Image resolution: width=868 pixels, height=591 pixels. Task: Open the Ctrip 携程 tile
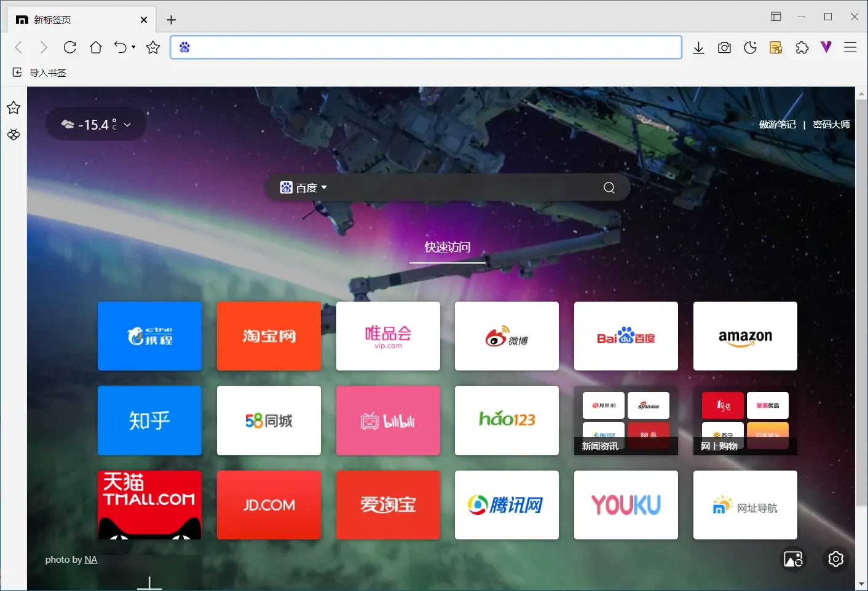(x=149, y=336)
